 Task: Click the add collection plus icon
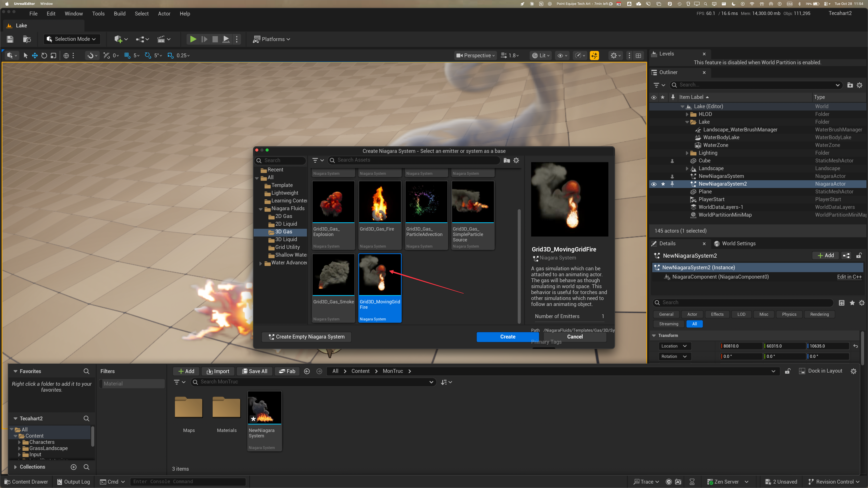click(x=74, y=467)
